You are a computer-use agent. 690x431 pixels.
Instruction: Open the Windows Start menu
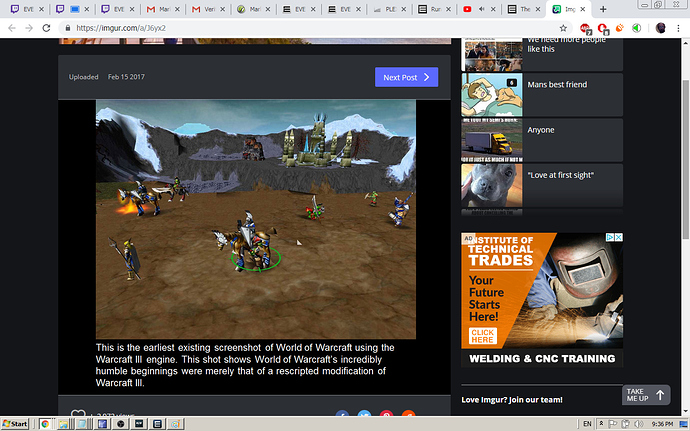[x=15, y=424]
